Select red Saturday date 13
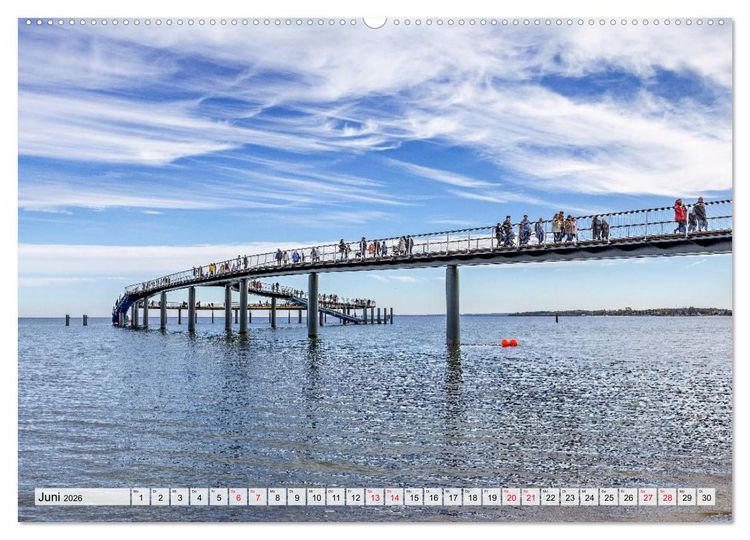 point(375,497)
